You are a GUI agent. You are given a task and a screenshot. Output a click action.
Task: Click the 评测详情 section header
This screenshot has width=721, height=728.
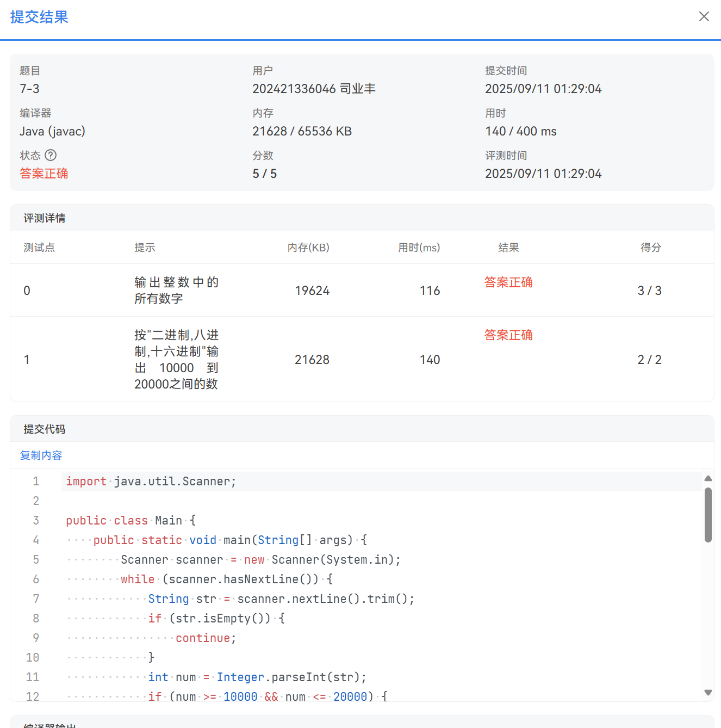coord(43,218)
